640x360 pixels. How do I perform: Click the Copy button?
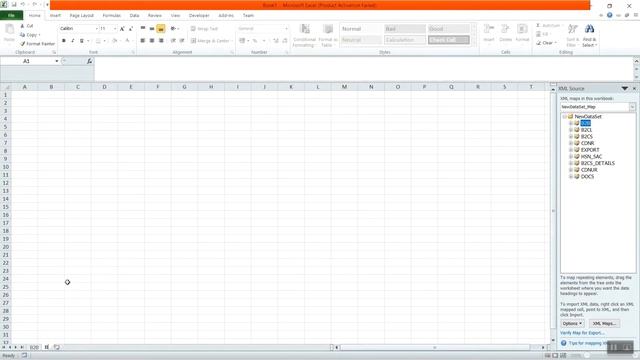pyautogui.click(x=29, y=35)
